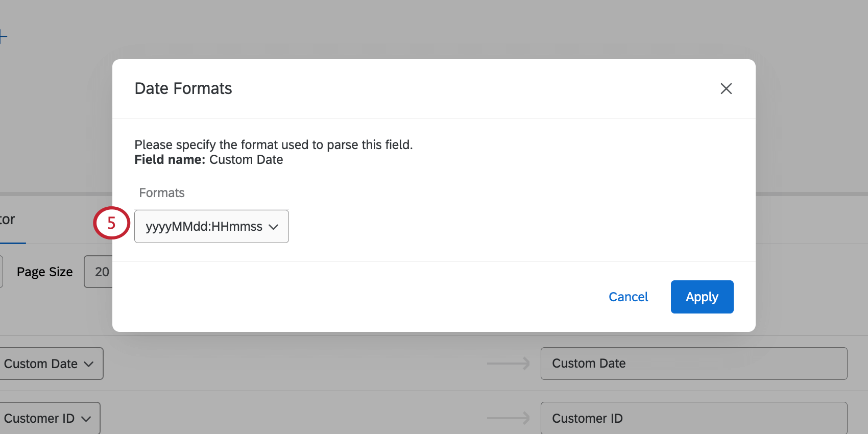Click the blue Apply button

(x=702, y=297)
